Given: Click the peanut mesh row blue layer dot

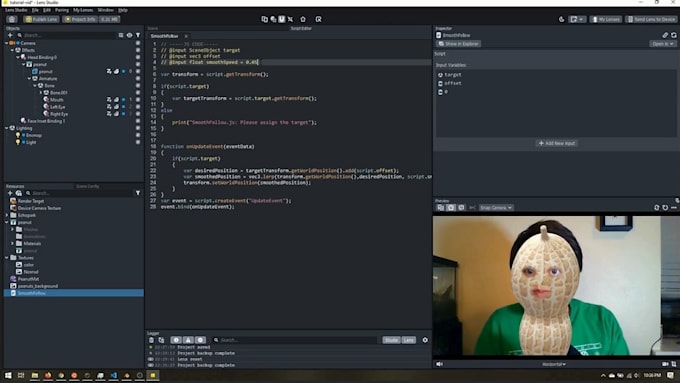Looking at the screenshot, I should tap(124, 72).
